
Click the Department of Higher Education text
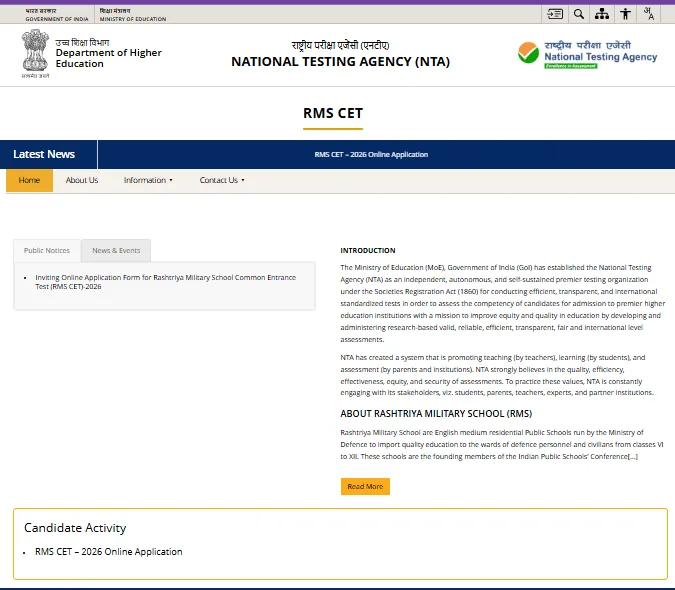pos(108,58)
